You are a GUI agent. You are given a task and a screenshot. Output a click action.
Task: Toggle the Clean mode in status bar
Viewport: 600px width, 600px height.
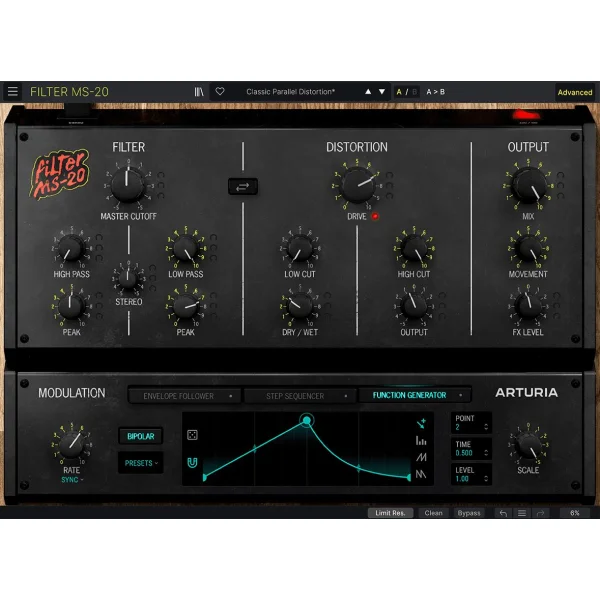click(x=433, y=513)
